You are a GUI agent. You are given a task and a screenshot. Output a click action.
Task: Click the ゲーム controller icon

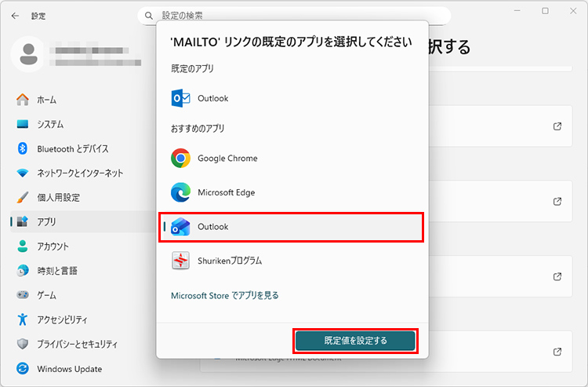coord(23,294)
